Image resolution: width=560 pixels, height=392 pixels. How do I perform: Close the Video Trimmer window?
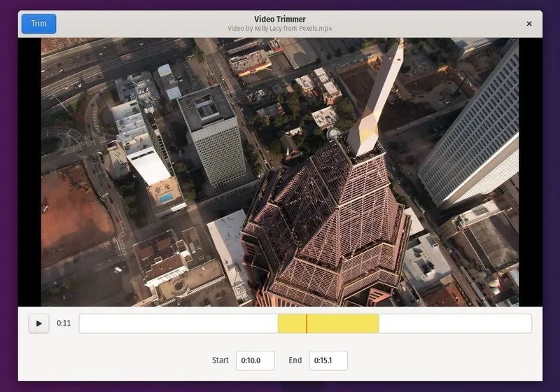click(529, 24)
